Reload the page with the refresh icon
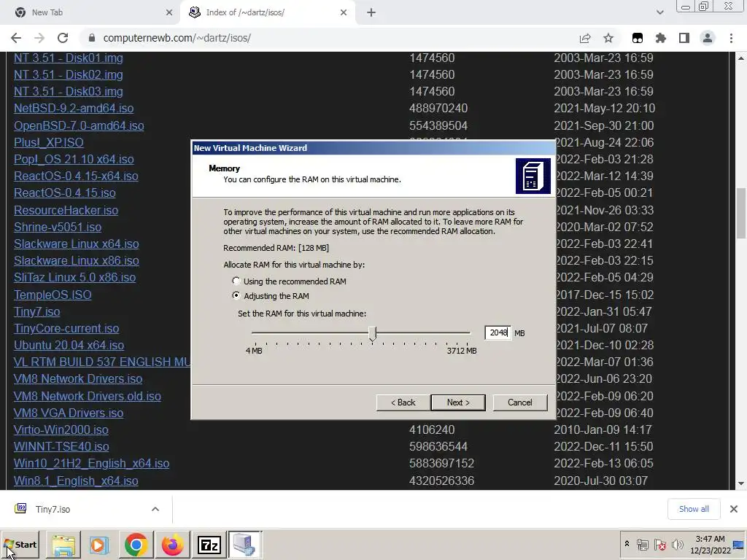 (63, 38)
